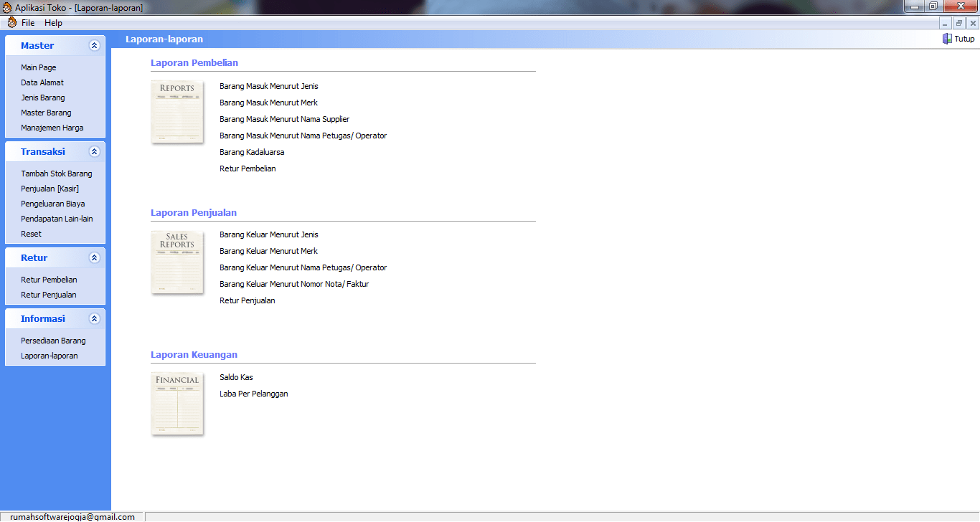Click the Sales Reports notepad icon

[x=177, y=262]
